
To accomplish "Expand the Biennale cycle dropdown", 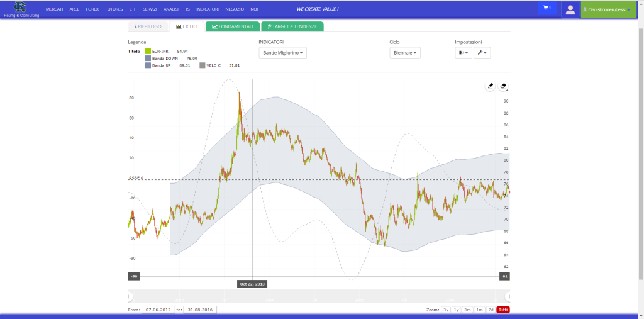I will 405,53.
